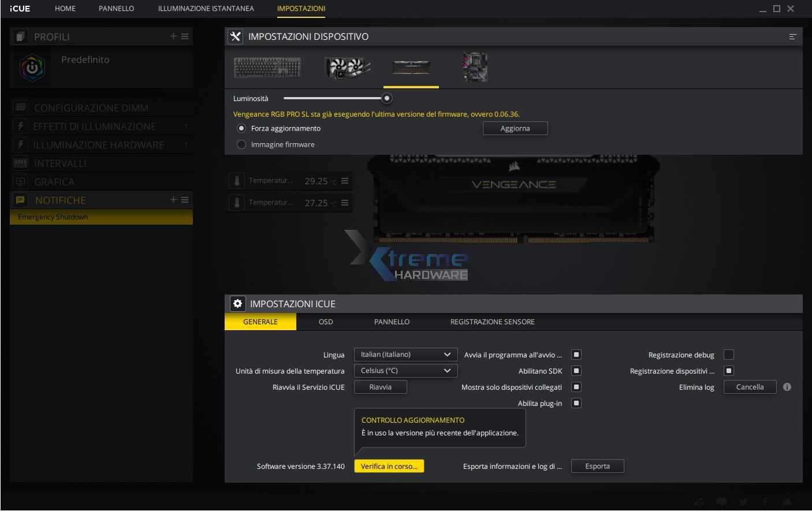Click the info icon beside Cancella
The width and height of the screenshot is (812, 511).
point(787,387)
